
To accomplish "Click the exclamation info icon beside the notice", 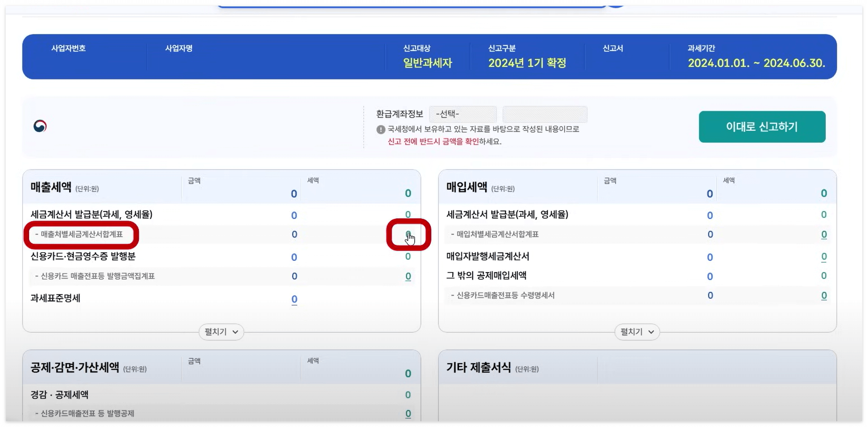I will coord(381,129).
